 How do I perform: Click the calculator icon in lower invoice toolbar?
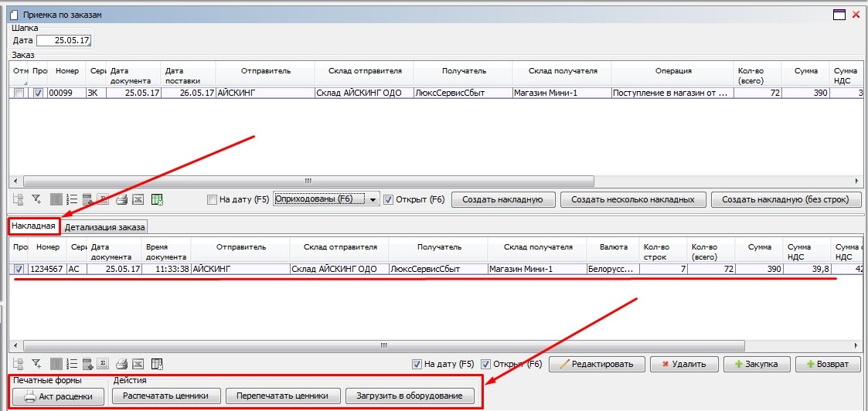coord(87,364)
